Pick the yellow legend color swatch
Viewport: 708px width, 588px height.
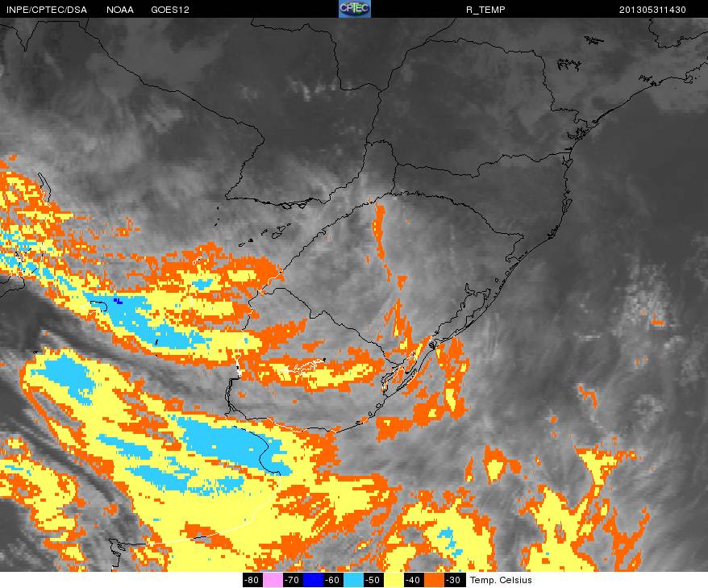394,580
